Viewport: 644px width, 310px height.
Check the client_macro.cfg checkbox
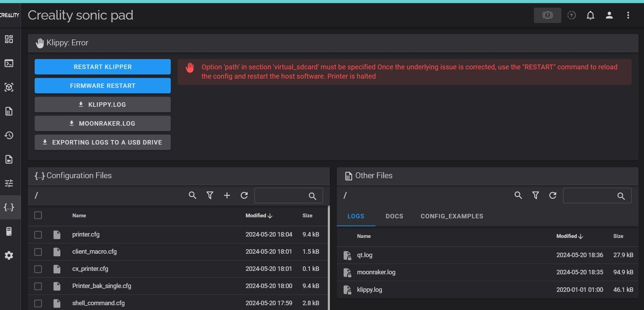pos(38,252)
